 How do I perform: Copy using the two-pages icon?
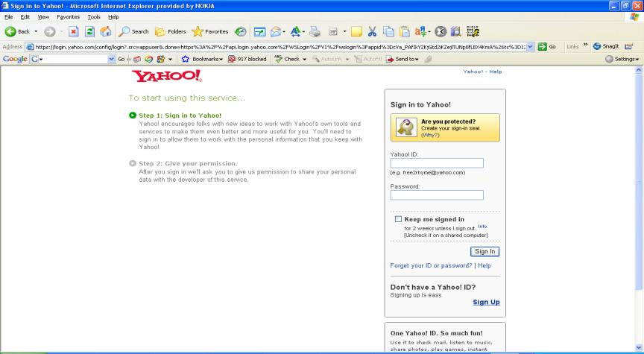[388, 31]
